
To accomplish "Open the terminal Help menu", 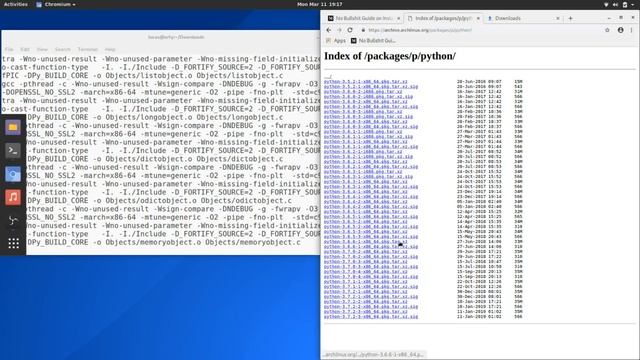I will [110, 49].
